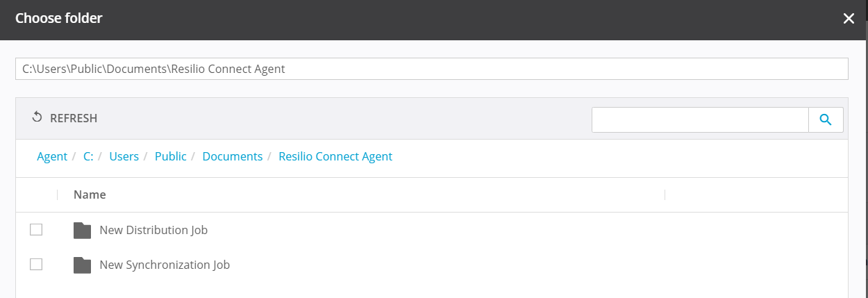Image resolution: width=868 pixels, height=298 pixels.
Task: Open the New Distribution Job folder name
Action: 153,230
